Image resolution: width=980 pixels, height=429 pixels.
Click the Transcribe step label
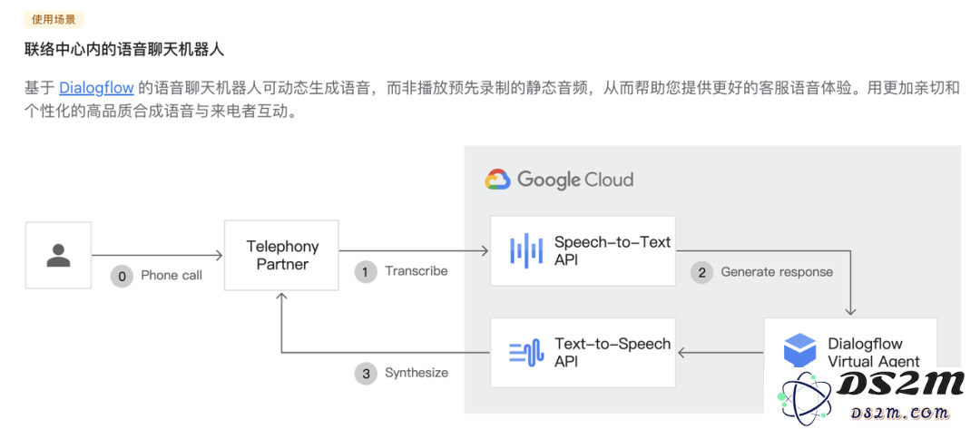(x=416, y=271)
